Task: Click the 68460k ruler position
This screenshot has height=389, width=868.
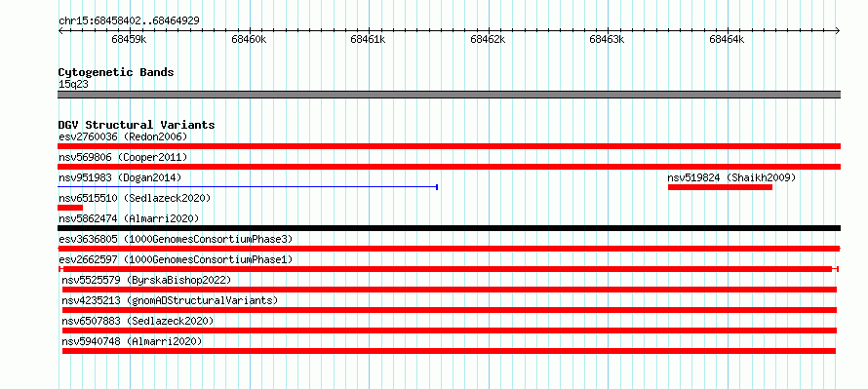Action: tap(249, 39)
